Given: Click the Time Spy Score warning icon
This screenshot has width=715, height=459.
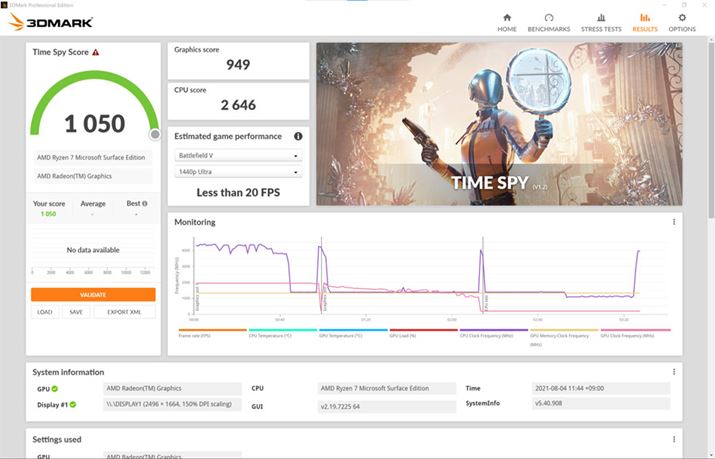Looking at the screenshot, I should [x=96, y=52].
